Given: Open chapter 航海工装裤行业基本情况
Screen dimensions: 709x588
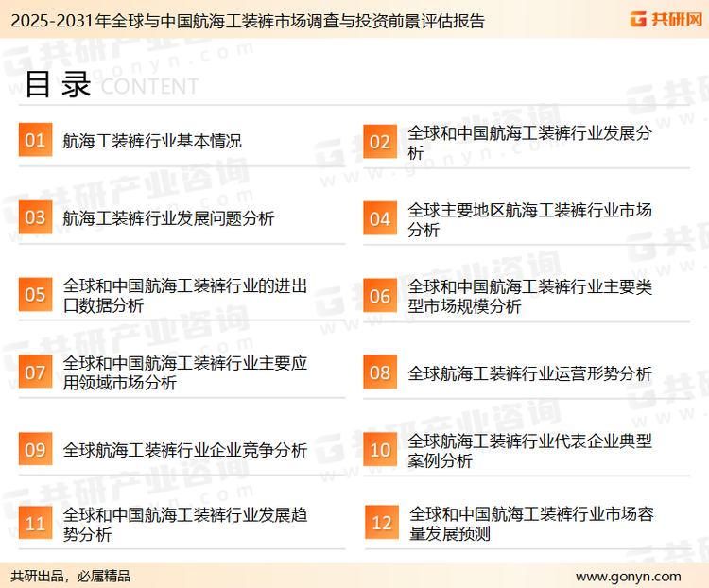Looking at the screenshot, I should click(x=152, y=141).
